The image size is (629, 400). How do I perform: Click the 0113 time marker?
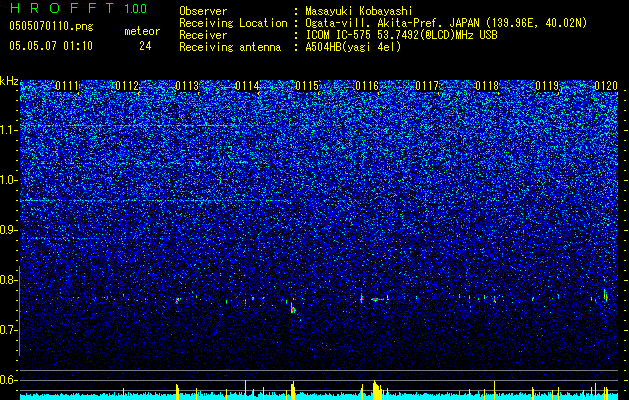(x=187, y=86)
